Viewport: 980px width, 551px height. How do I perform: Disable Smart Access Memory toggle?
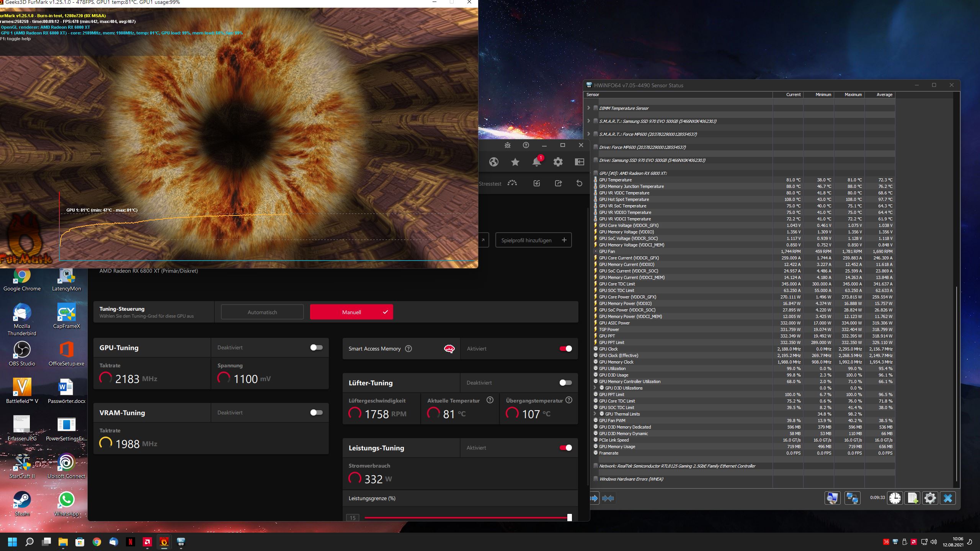coord(565,349)
